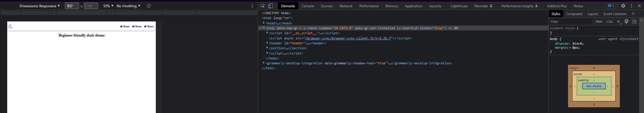Open the Application tab
644x113 pixels.
[x=413, y=6]
